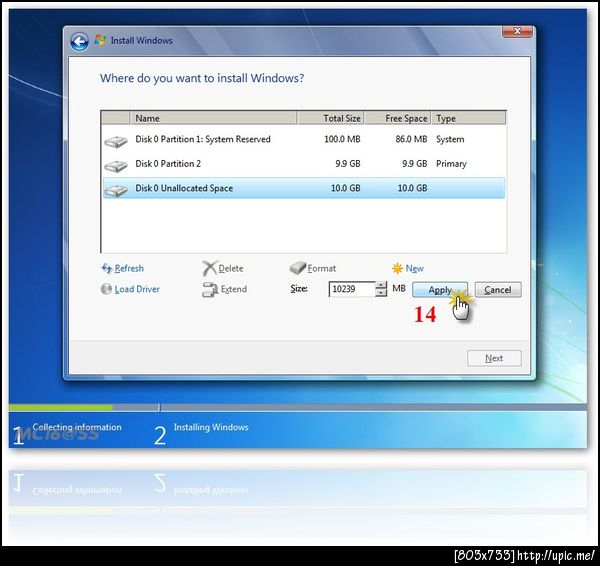Click the Delete link

coord(231,268)
